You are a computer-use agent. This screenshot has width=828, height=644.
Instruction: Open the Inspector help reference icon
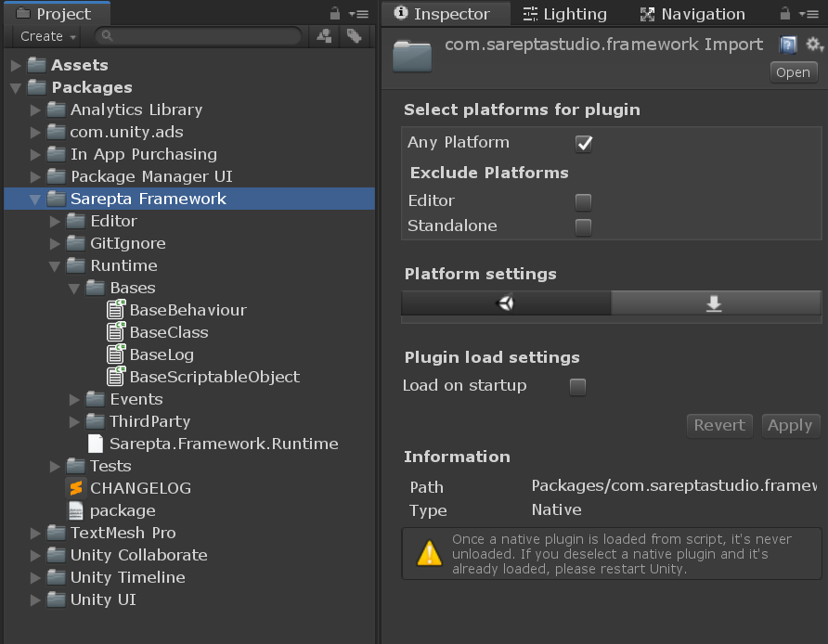(x=788, y=45)
